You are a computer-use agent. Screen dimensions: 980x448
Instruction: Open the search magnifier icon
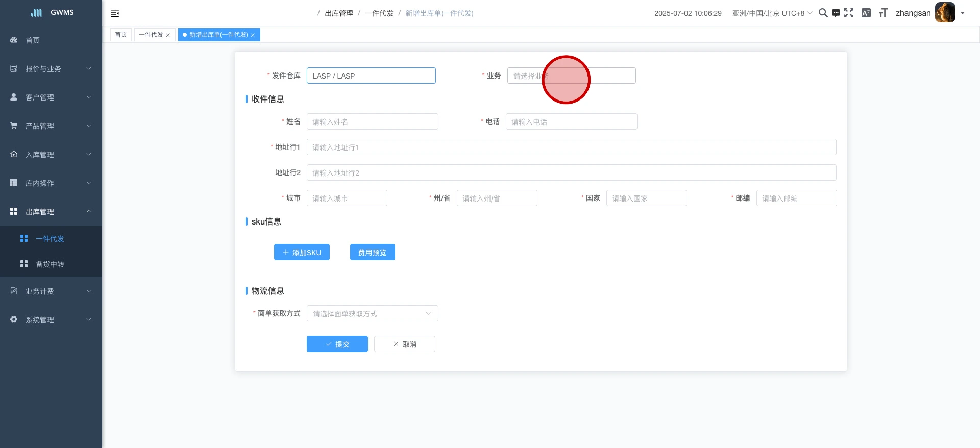[x=823, y=13]
